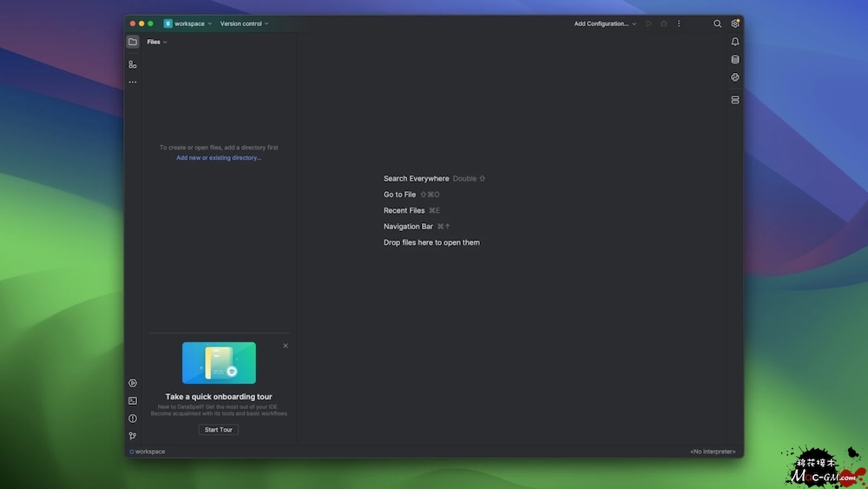Open the Files tool window folder icon
Image resolution: width=868 pixels, height=489 pixels.
tap(133, 42)
